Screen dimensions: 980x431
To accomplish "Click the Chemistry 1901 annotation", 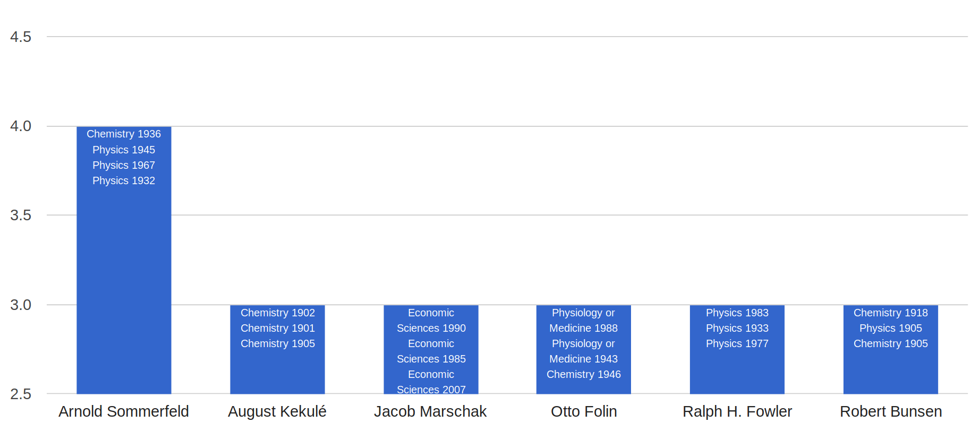I will click(277, 328).
